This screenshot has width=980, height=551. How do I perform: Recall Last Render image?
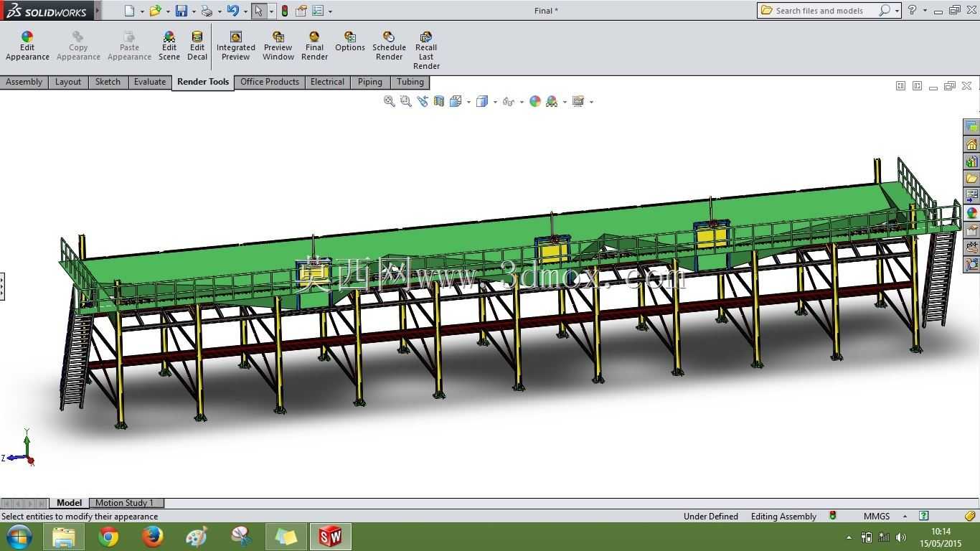pyautogui.click(x=426, y=50)
